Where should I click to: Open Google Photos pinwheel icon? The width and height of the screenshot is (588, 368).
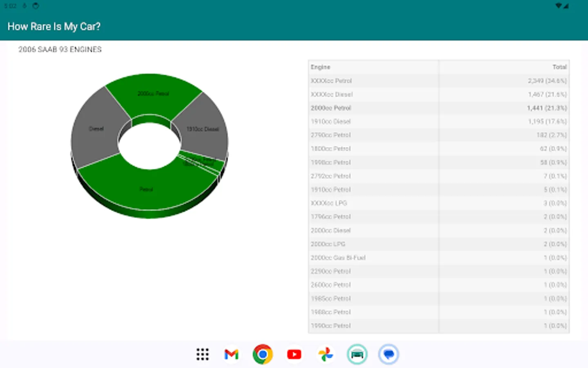(x=325, y=354)
